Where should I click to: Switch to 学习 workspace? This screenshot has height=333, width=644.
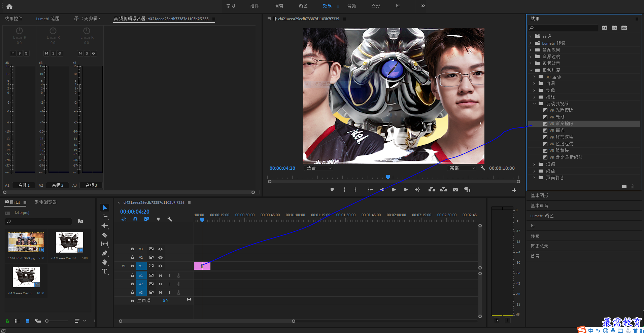click(x=231, y=6)
